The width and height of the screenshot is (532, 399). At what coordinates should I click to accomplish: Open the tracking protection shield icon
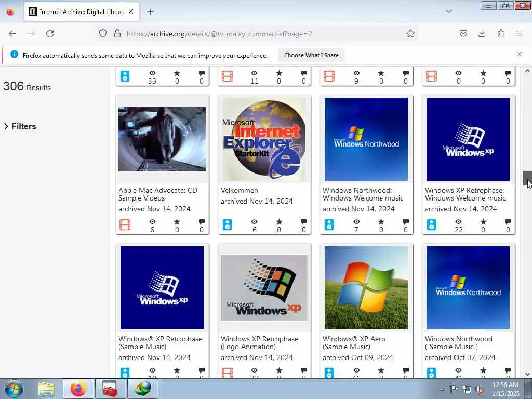[103, 33]
